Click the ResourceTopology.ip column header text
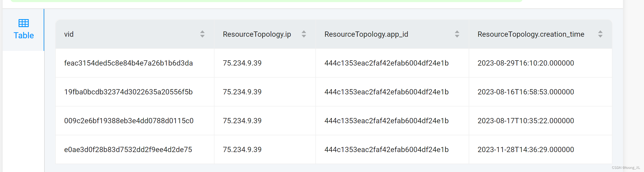Image resolution: width=644 pixels, height=172 pixels. [x=257, y=34]
